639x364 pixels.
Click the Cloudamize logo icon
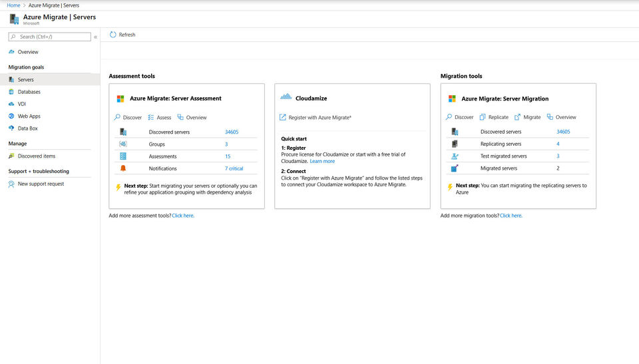tap(286, 96)
